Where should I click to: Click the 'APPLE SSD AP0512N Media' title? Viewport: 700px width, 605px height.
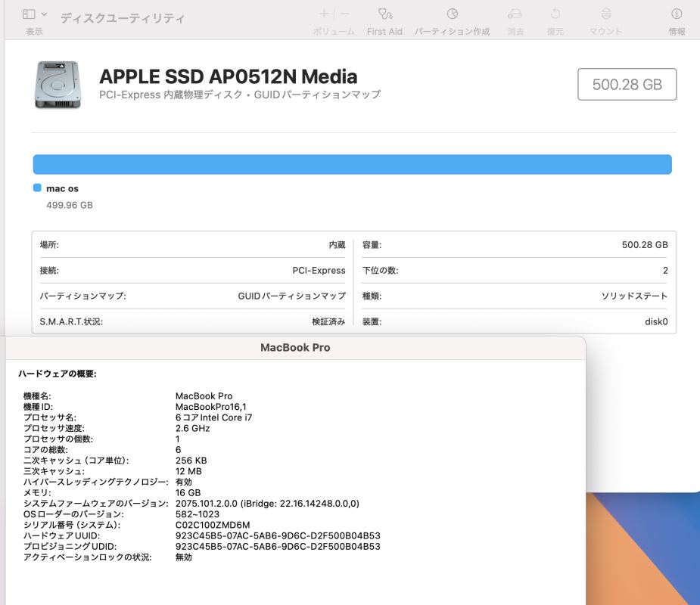click(x=228, y=76)
